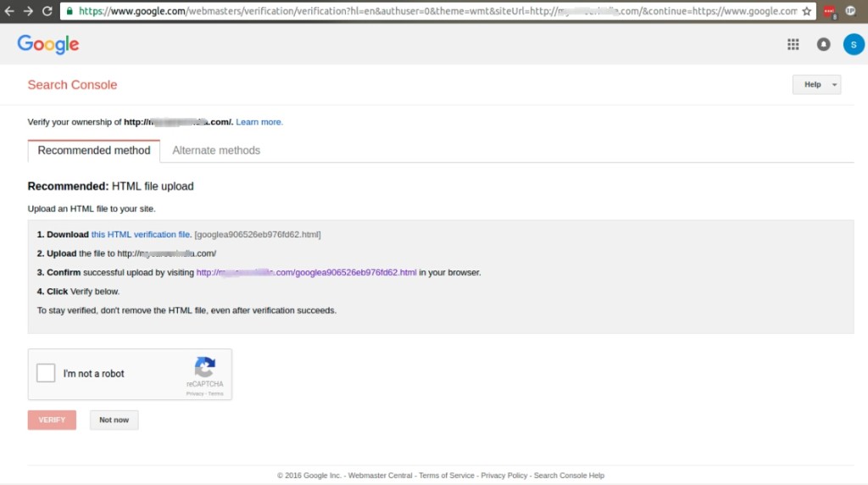Image resolution: width=868 pixels, height=485 pixels.
Task: Click the browser back arrow
Action: coord(10,12)
